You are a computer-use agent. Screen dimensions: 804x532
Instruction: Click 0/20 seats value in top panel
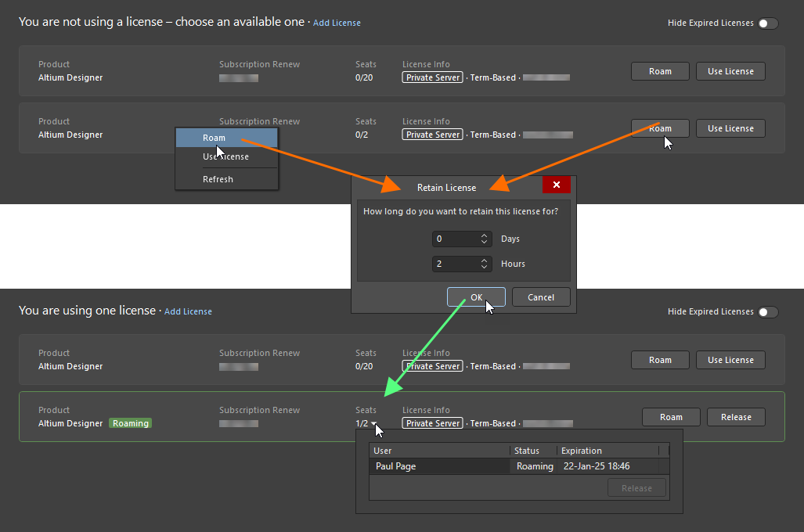[x=364, y=77]
